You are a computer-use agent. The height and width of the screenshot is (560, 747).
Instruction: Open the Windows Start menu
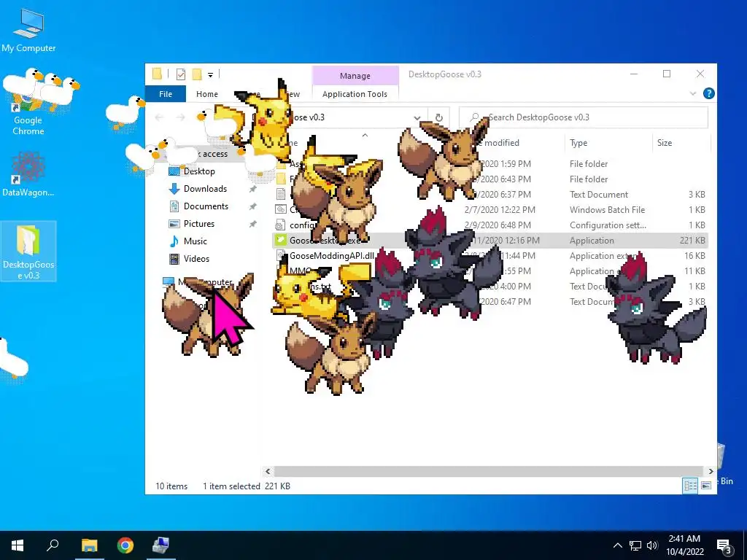(18, 545)
